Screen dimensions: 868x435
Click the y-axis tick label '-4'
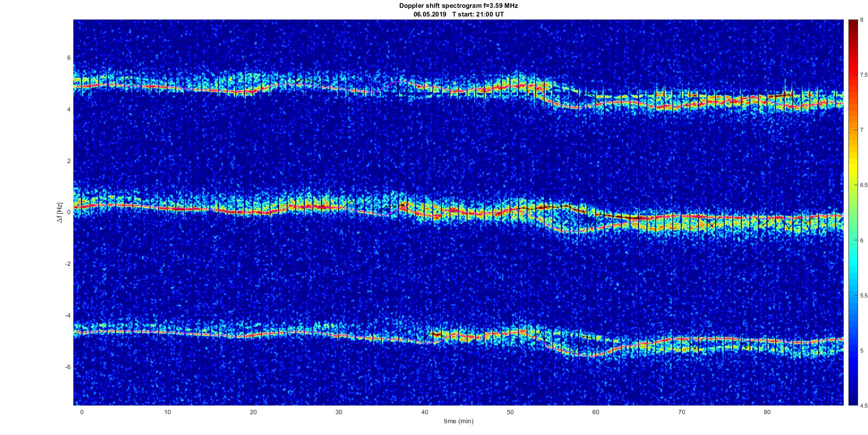67,315
